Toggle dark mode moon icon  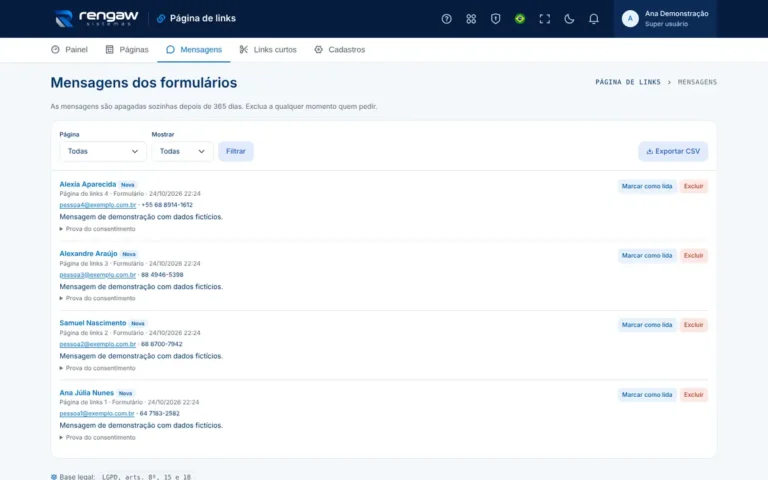coord(569,19)
